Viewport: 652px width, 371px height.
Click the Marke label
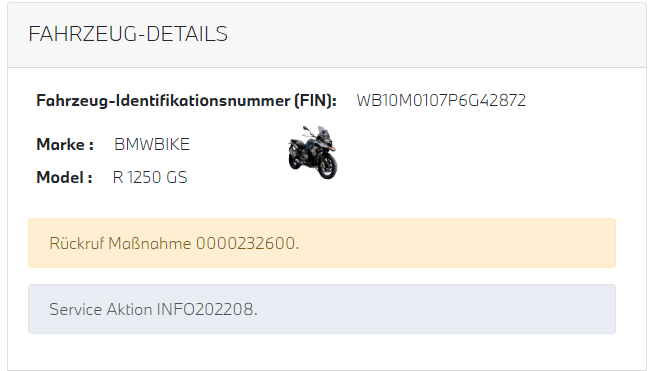65,144
